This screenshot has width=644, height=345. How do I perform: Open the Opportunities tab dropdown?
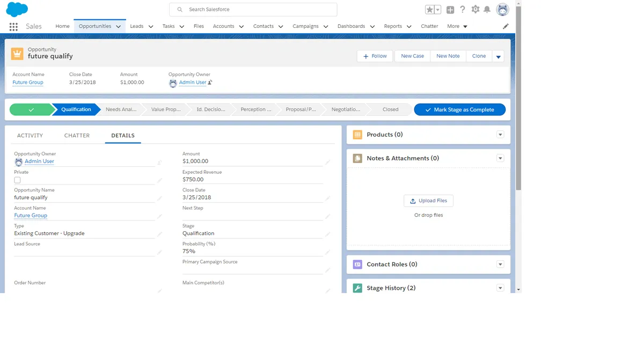[x=118, y=26]
